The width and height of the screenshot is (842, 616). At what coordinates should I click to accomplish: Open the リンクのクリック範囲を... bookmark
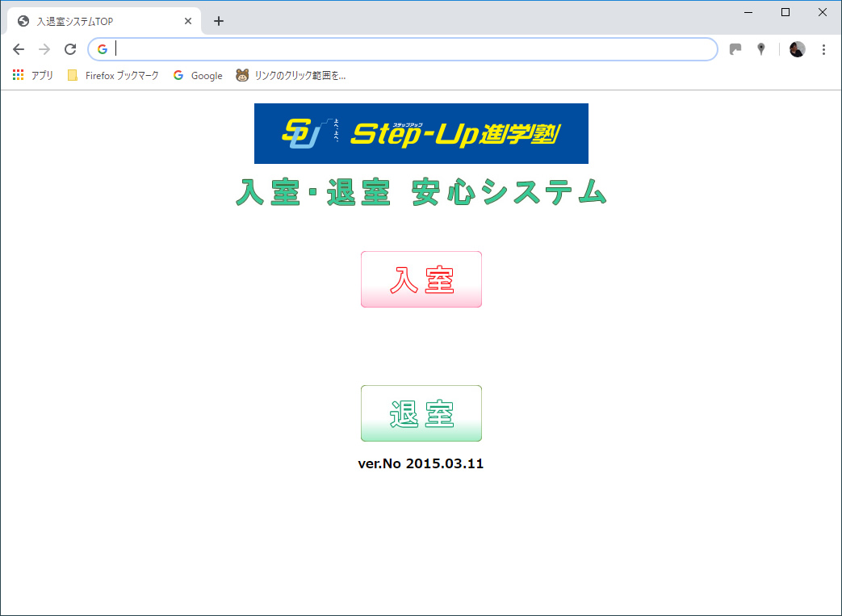[x=291, y=75]
